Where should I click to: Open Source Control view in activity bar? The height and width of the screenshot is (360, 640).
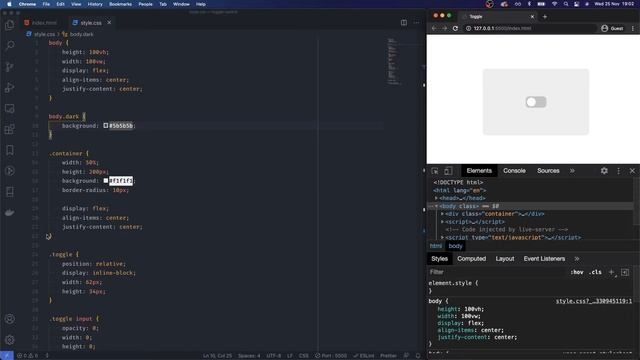10,67
